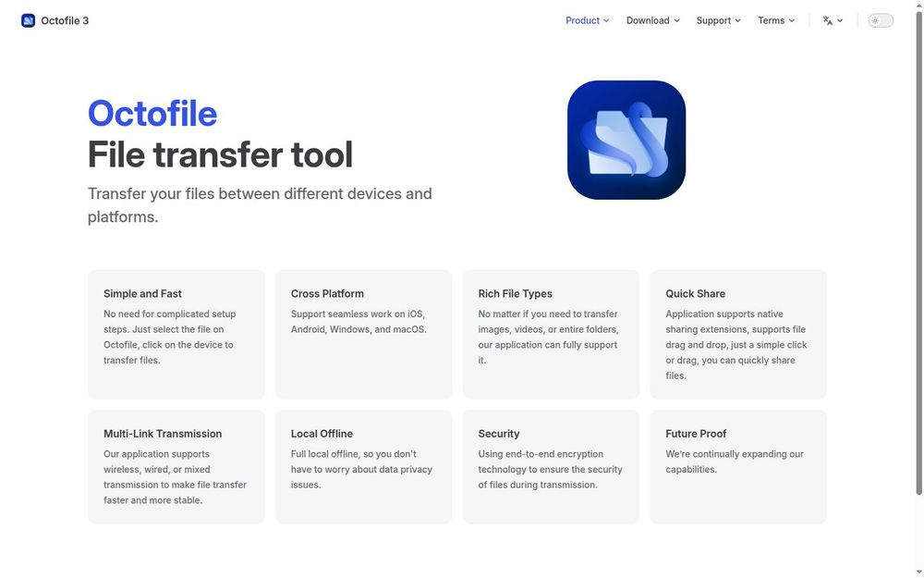Click the Rich File Types card title

(515, 294)
